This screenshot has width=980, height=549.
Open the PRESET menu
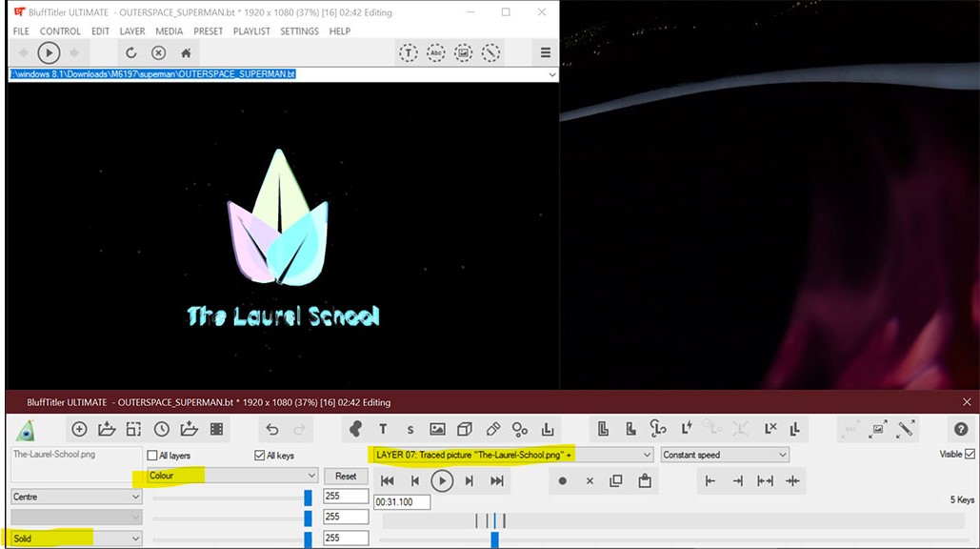pyautogui.click(x=209, y=31)
